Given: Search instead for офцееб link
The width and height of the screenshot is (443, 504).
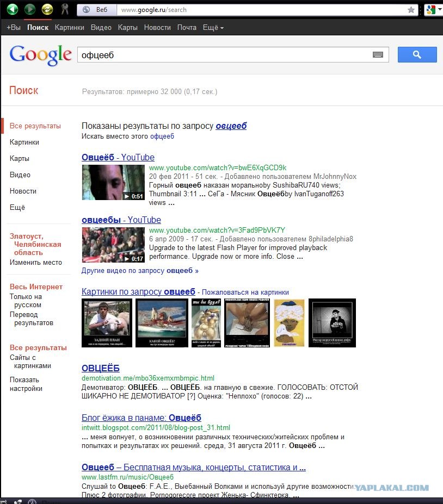Looking at the screenshot, I should (162, 136).
